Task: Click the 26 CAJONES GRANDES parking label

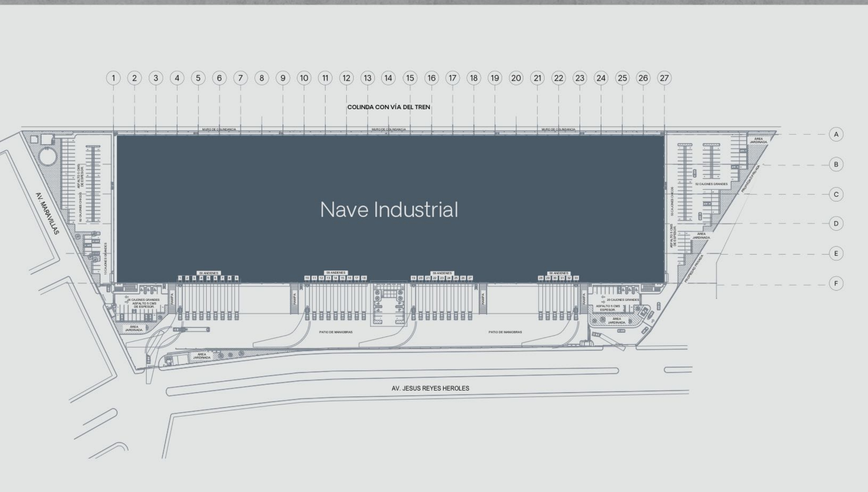Action: (143, 300)
